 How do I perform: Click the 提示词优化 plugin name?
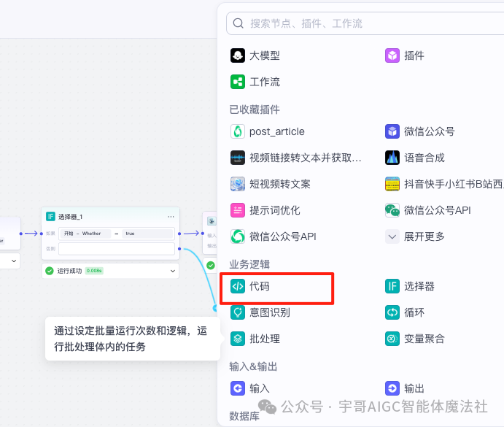pos(275,210)
